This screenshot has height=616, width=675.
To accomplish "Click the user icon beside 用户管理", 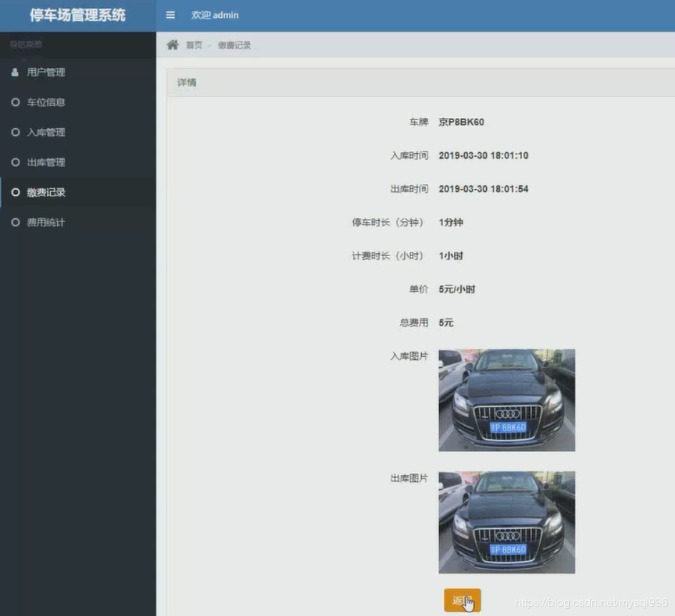I will 14,72.
